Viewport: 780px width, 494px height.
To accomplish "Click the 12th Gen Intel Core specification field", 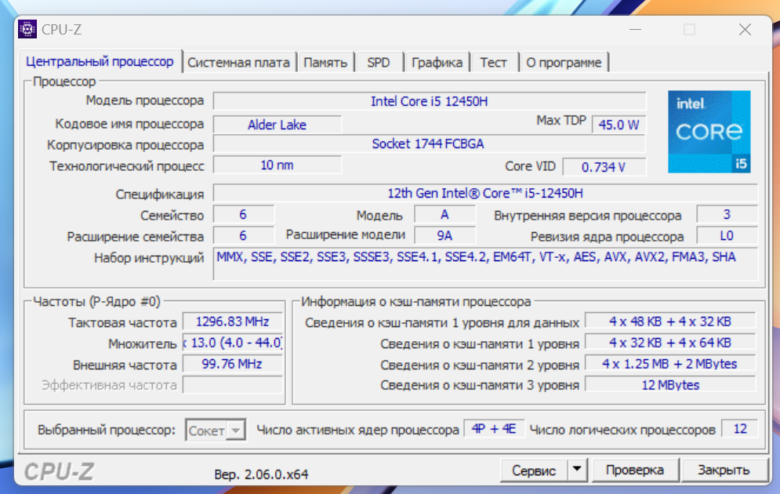I will pos(485,193).
